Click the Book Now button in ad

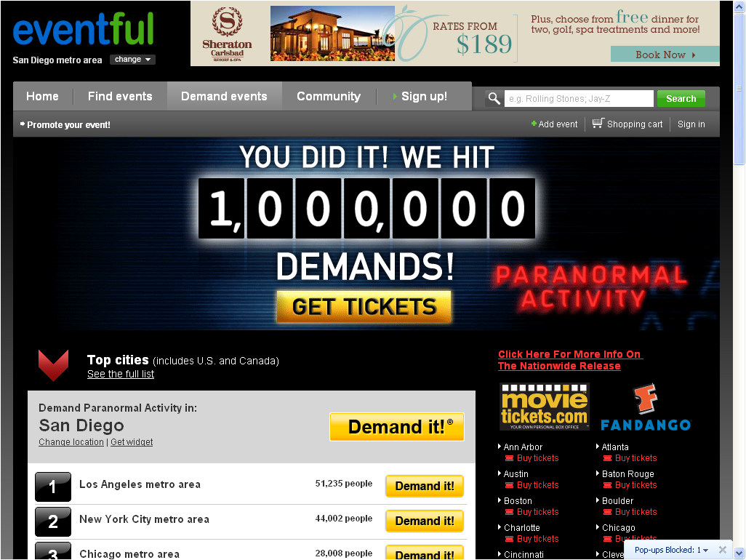(x=665, y=55)
